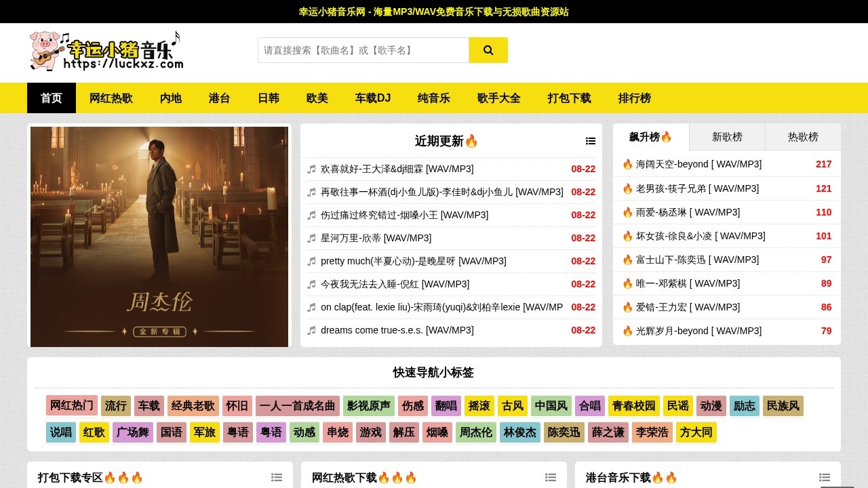Click the flame icon beside 富士山下
The height and width of the screenshot is (488, 868).
[x=627, y=260]
